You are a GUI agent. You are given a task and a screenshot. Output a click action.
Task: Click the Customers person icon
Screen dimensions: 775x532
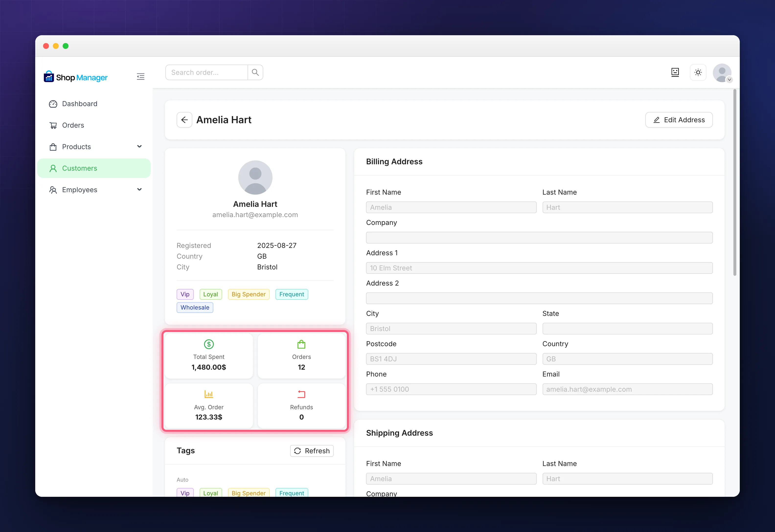(x=53, y=168)
